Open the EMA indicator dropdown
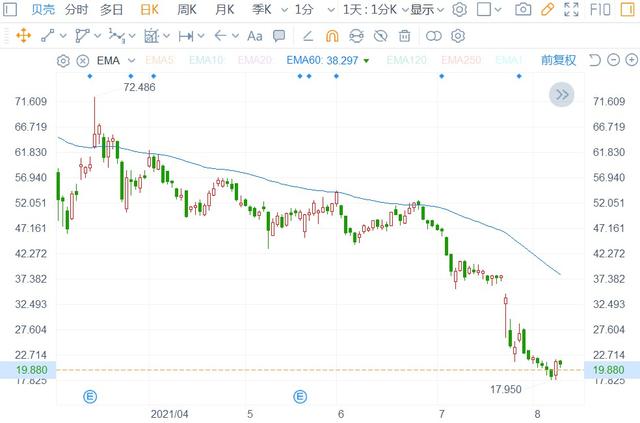The width and height of the screenshot is (640, 423). tap(114, 61)
